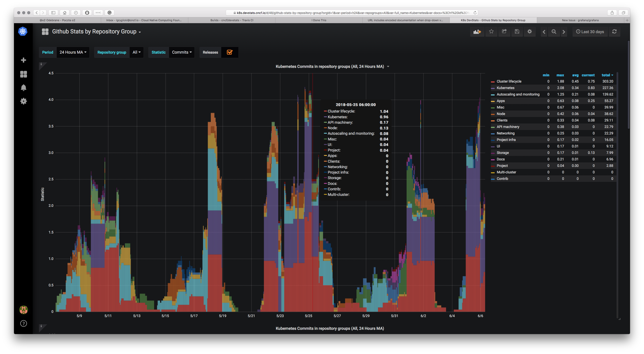Toggle the Releases checkbox
This screenshot has width=644, height=354.
(x=229, y=52)
